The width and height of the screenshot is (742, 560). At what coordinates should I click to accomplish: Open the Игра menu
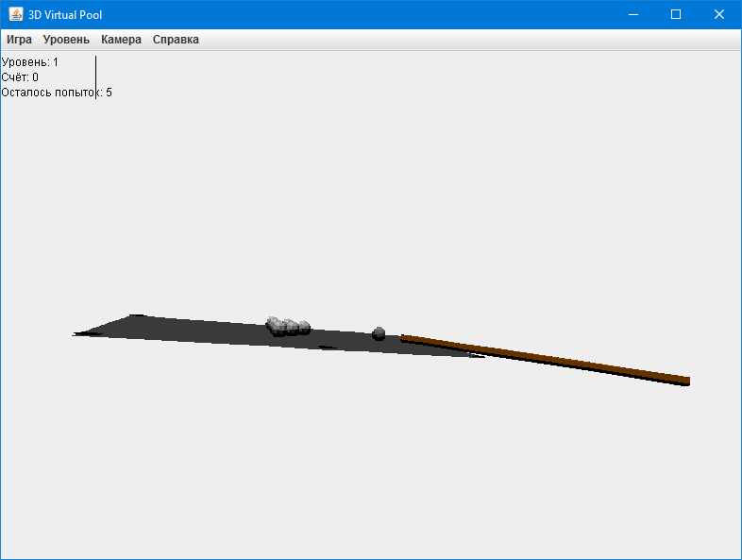19,40
